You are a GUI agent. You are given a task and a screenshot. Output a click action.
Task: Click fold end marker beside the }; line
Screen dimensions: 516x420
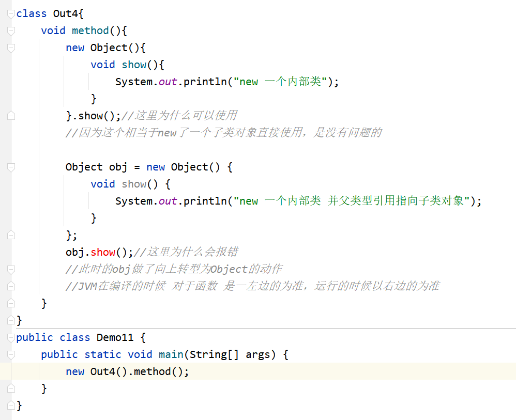pos(11,235)
